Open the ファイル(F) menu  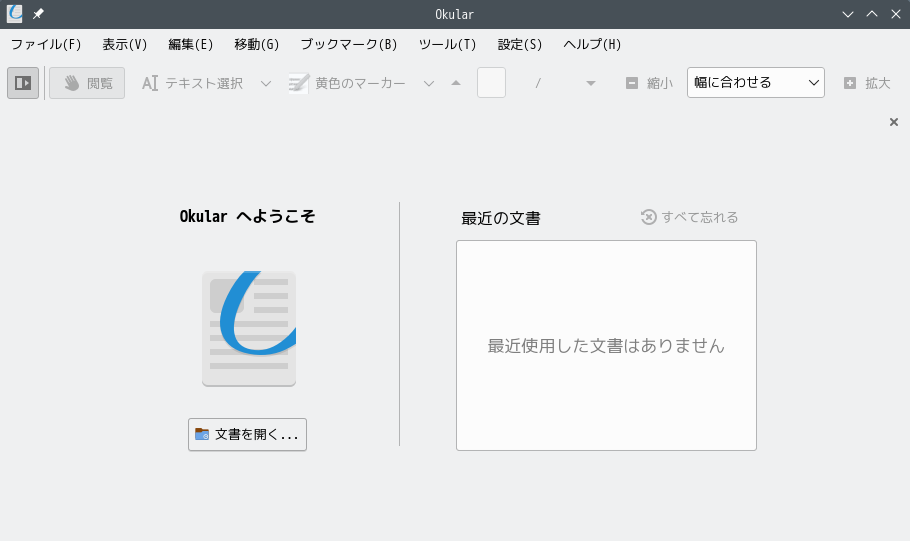point(46,45)
